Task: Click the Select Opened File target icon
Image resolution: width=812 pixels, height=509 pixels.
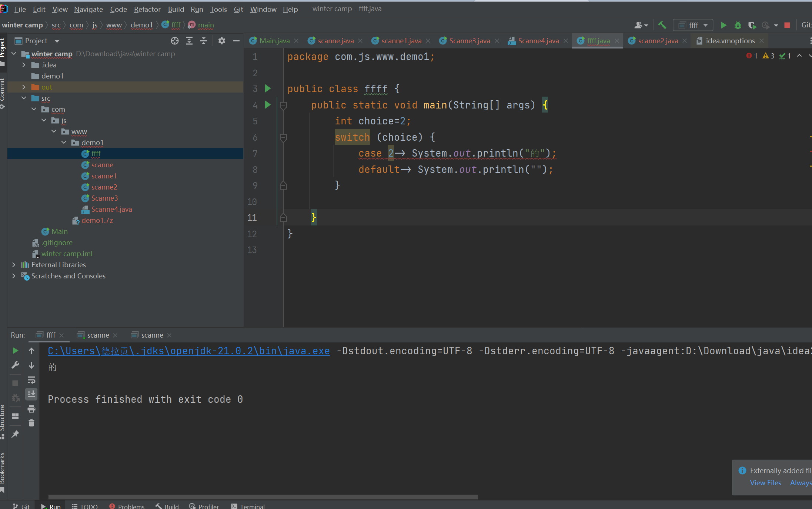Action: (174, 41)
